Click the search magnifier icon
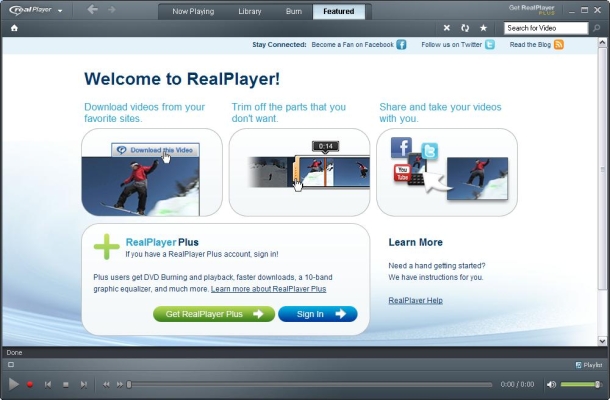The image size is (610, 400). [596, 28]
